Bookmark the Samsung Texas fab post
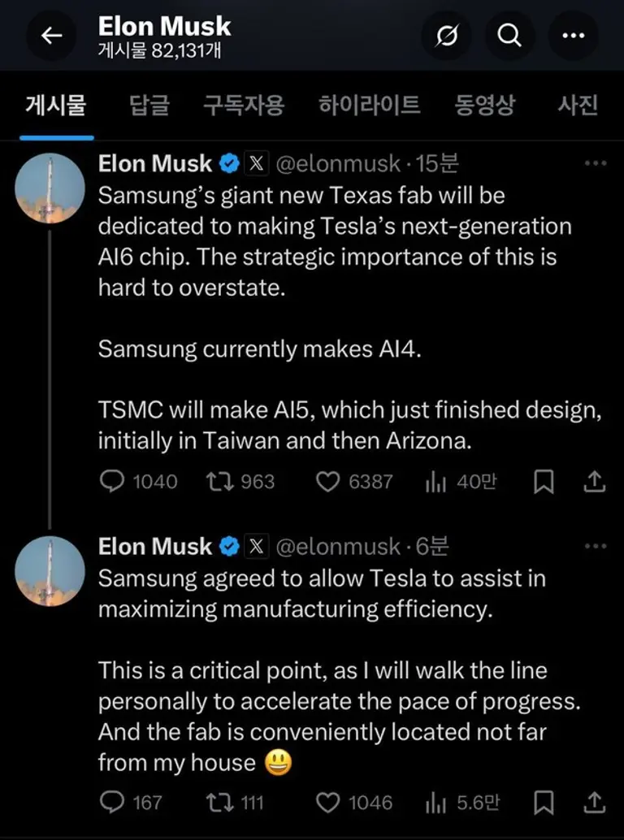624x840 pixels. click(x=544, y=482)
